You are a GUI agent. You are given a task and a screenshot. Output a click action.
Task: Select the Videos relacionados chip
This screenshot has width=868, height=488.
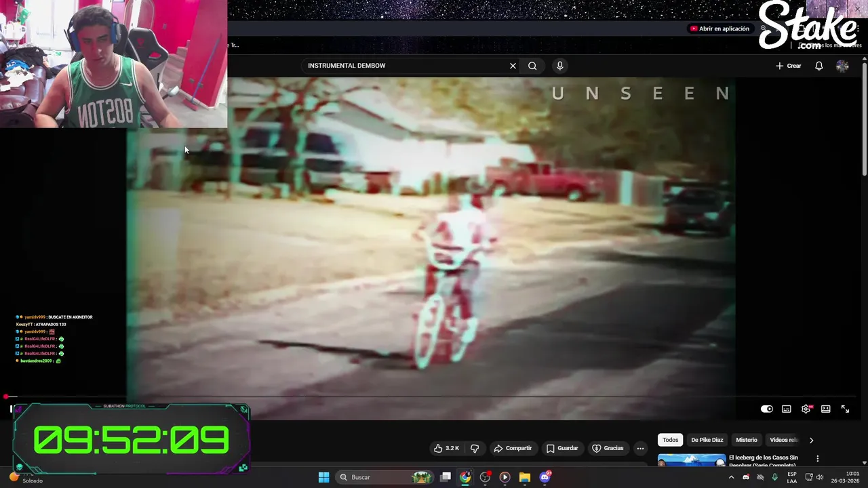(x=783, y=440)
